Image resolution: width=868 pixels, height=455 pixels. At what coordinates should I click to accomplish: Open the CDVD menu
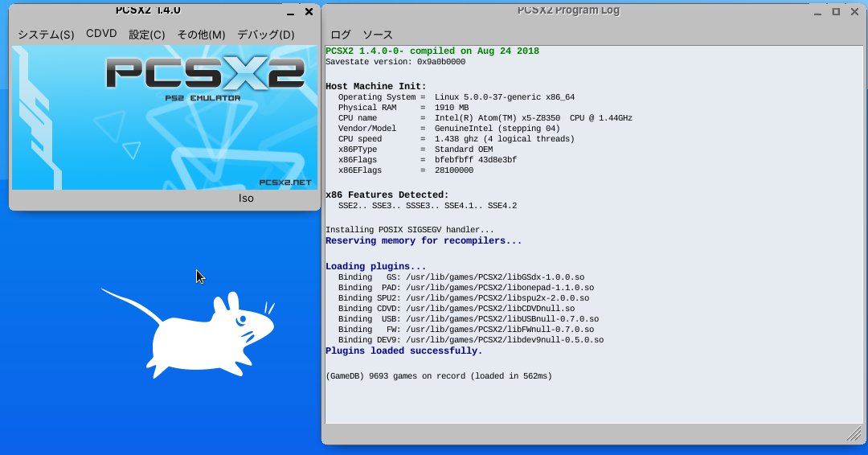(101, 34)
